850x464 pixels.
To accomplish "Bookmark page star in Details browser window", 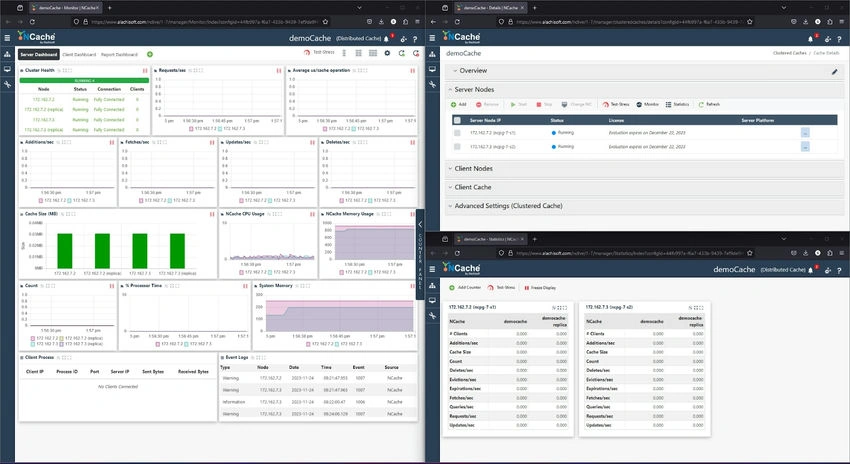I will click(x=750, y=22).
